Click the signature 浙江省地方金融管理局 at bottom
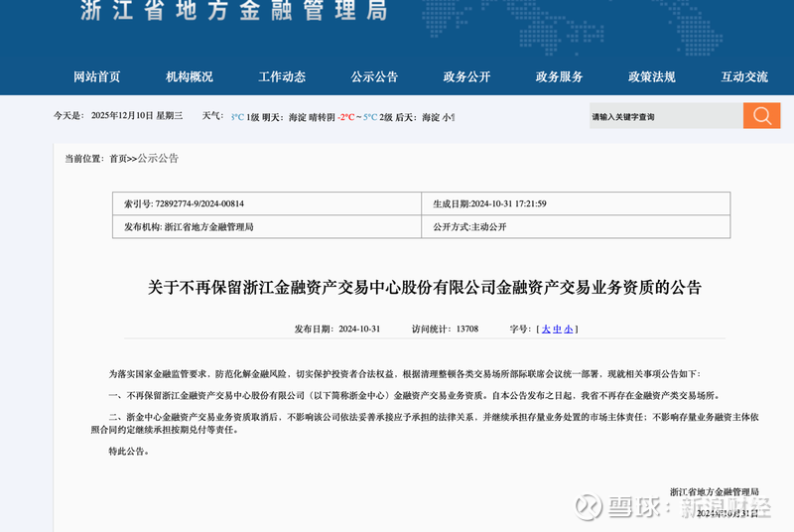 [715, 492]
